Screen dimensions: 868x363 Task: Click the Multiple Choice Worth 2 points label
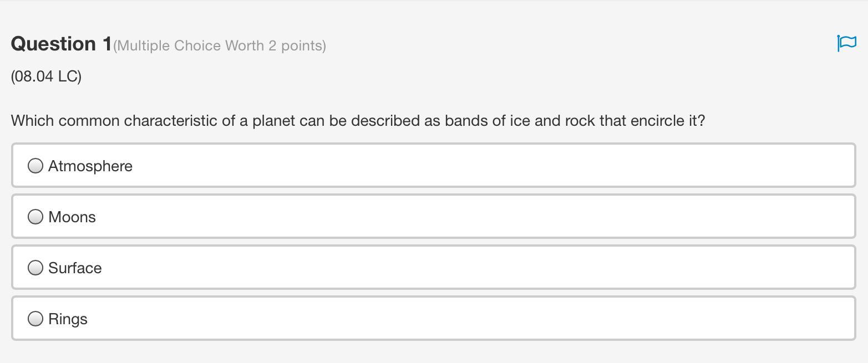220,45
